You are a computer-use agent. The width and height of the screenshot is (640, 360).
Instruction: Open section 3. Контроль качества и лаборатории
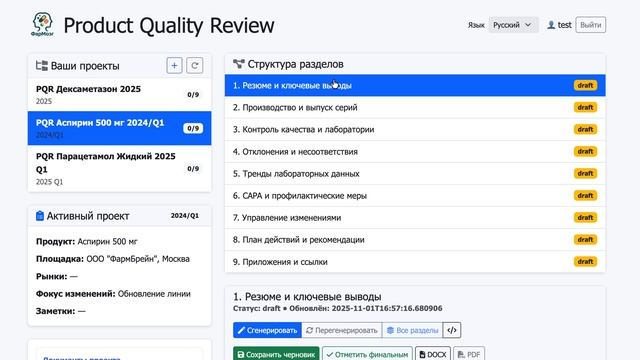[415, 129]
